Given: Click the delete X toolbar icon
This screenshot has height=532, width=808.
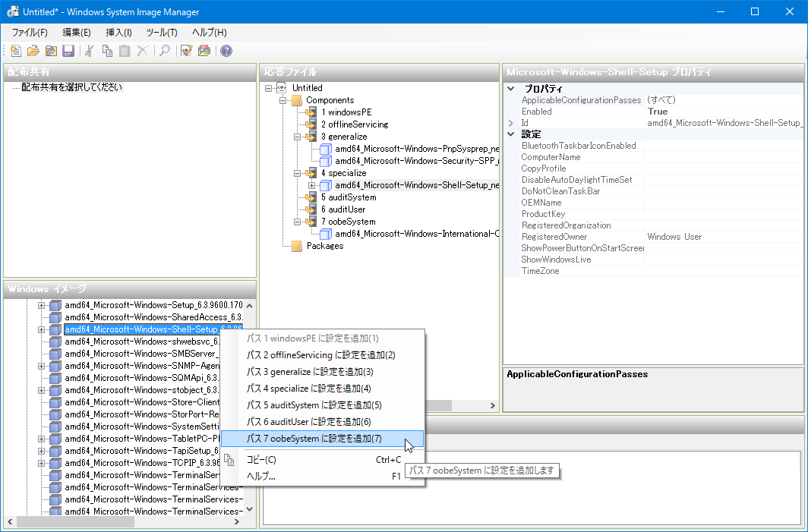Looking at the screenshot, I should tap(142, 51).
